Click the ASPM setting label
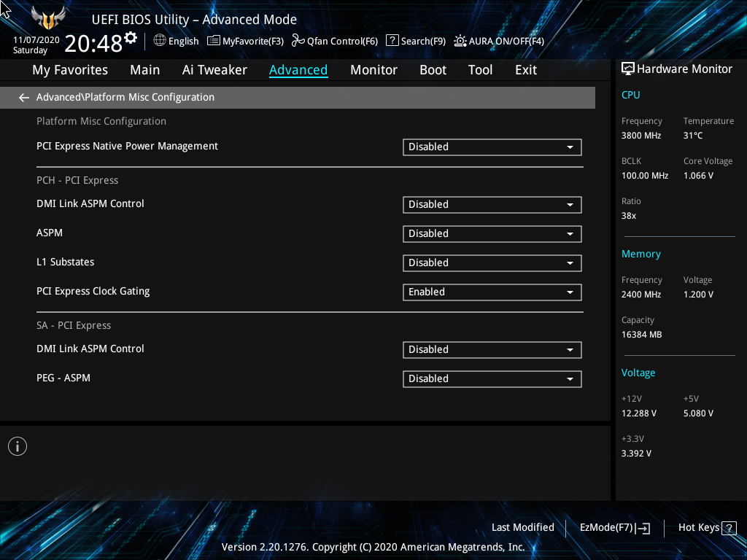 click(50, 233)
